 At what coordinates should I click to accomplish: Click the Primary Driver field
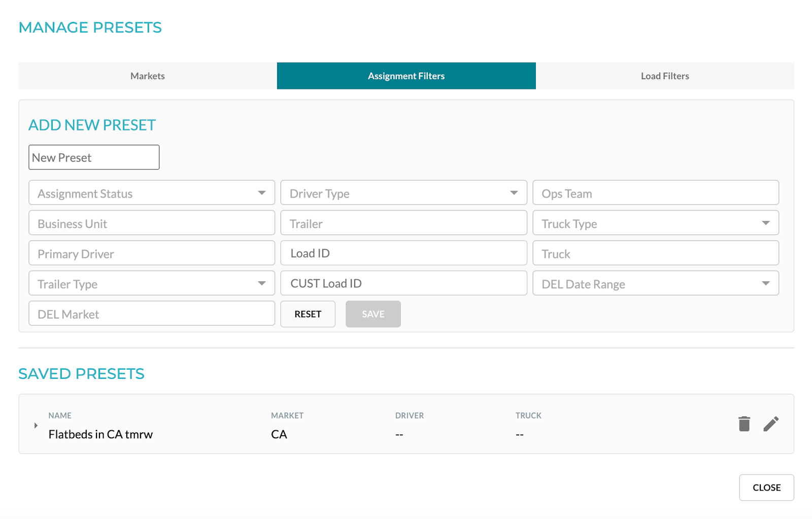151,253
